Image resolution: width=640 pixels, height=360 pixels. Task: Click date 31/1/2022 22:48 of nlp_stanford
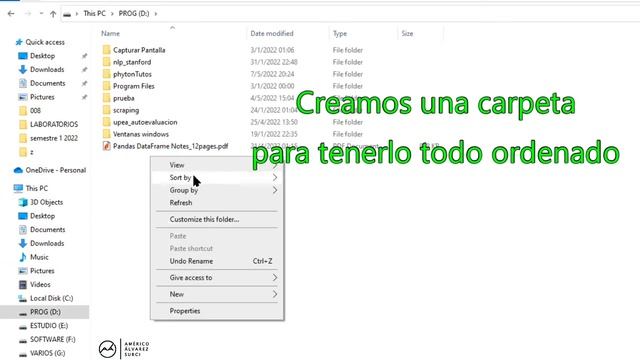click(x=274, y=62)
